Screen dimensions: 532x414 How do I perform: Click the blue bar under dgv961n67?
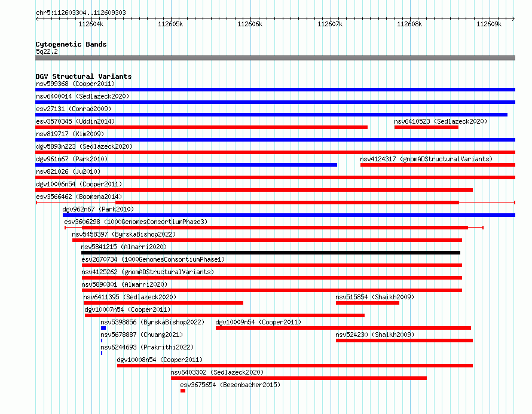pyautogui.click(x=186, y=165)
